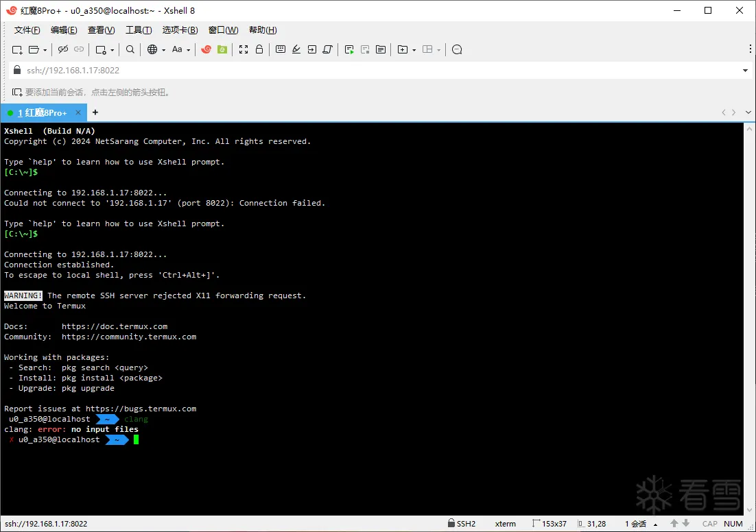The height and width of the screenshot is (532, 756).
Task: Click the New session icon
Action: tap(17, 49)
